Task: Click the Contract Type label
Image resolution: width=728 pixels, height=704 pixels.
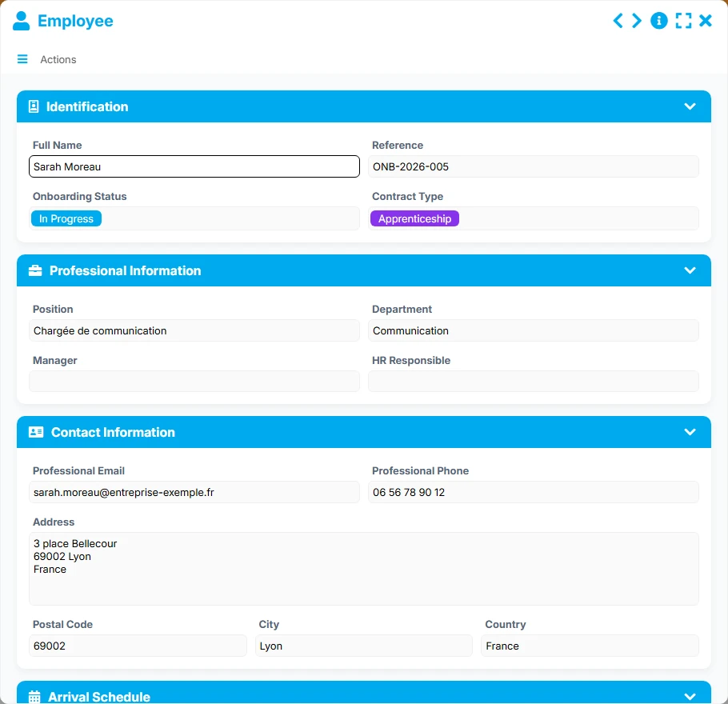Action: 407,197
